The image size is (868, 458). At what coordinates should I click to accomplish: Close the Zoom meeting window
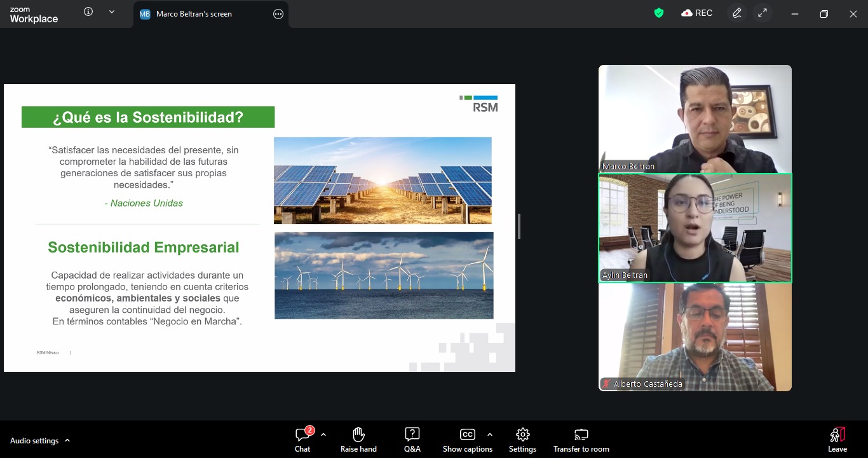853,14
